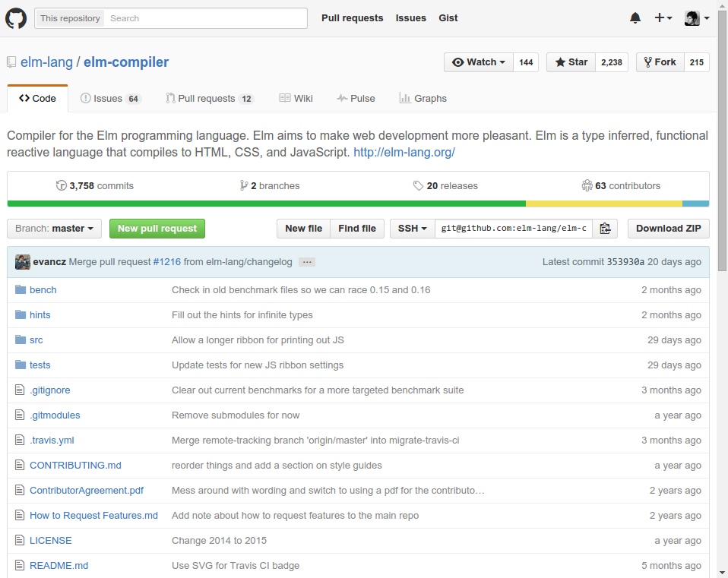View the 144 watchers count
Viewport: 728px width, 578px height.
click(x=526, y=62)
